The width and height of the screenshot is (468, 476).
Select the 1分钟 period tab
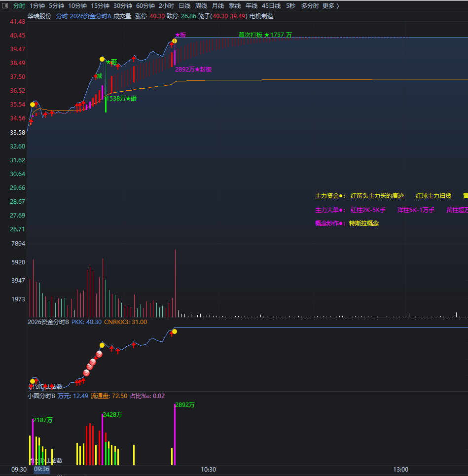pyautogui.click(x=37, y=6)
